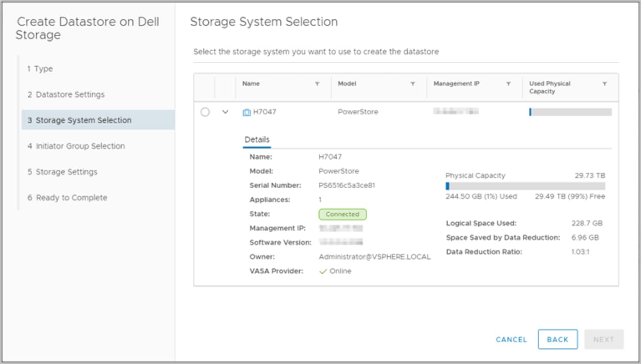641x364 pixels.
Task: Click the H7047 row used capacity bar
Action: (x=570, y=112)
